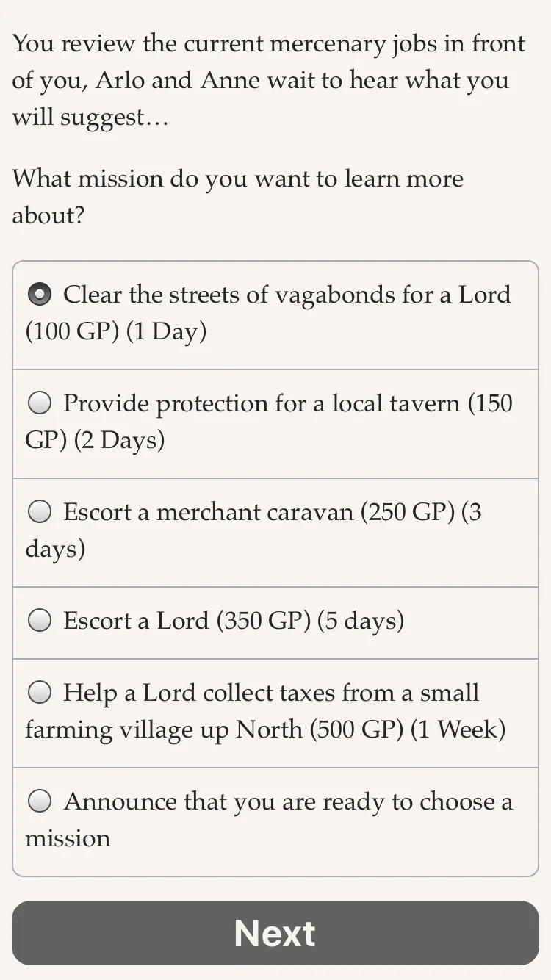Click 'Help a Lord collect taxes' option text

(x=270, y=693)
